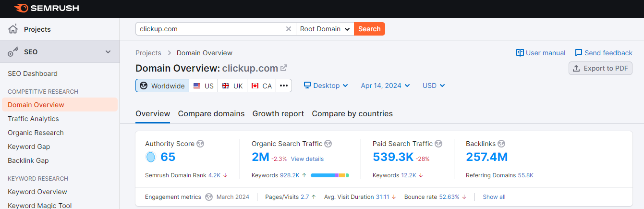Click Paid Search Traffic value 539.3K

(x=393, y=157)
